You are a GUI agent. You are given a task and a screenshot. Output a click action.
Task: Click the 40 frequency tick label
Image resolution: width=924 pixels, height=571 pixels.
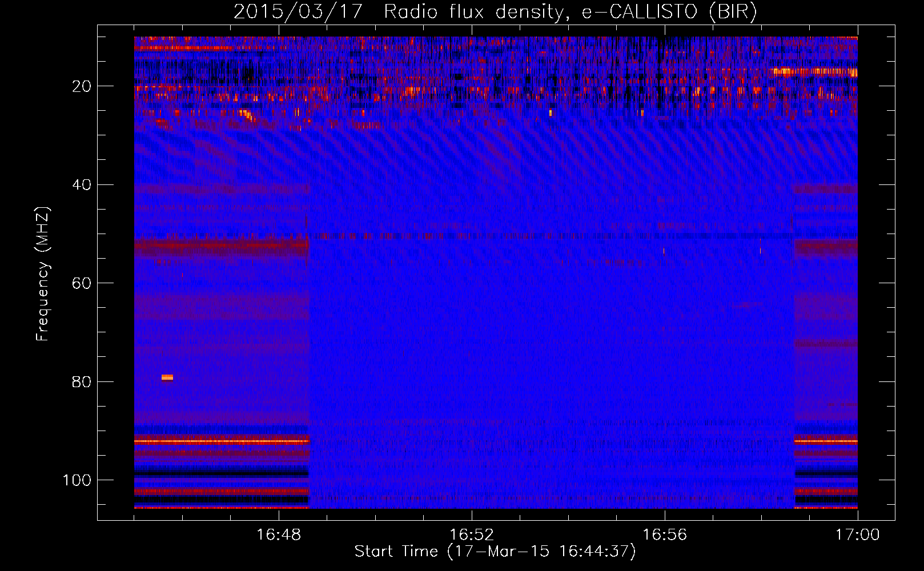82,185
